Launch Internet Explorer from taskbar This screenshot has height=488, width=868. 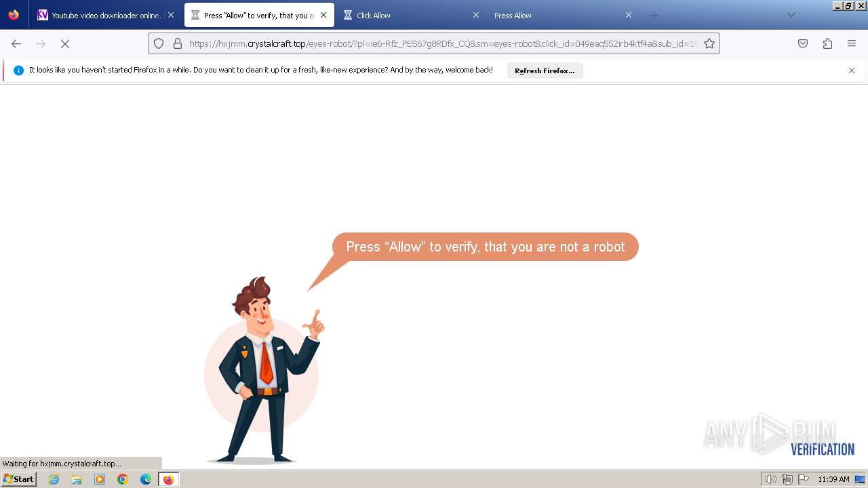click(x=54, y=479)
